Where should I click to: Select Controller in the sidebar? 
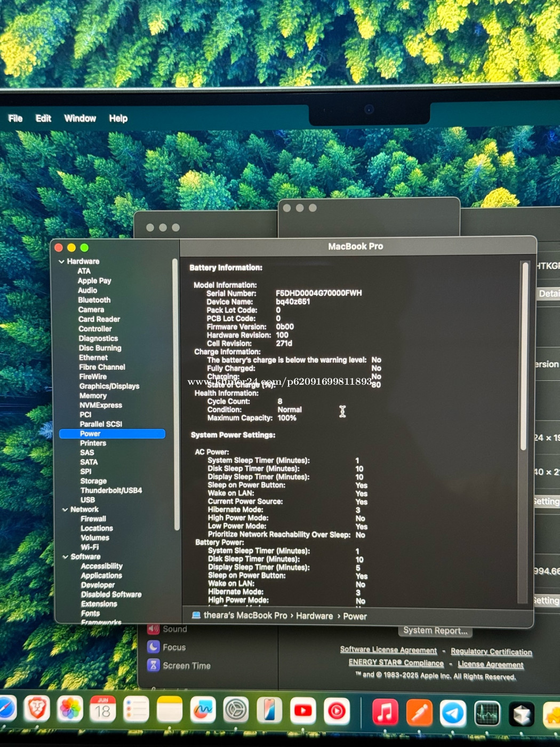click(x=95, y=329)
